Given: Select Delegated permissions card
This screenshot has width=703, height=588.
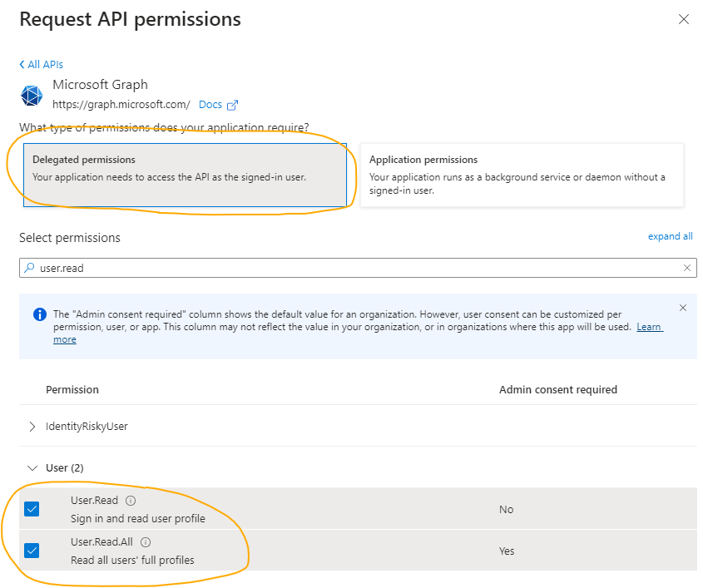Looking at the screenshot, I should pyautogui.click(x=185, y=175).
